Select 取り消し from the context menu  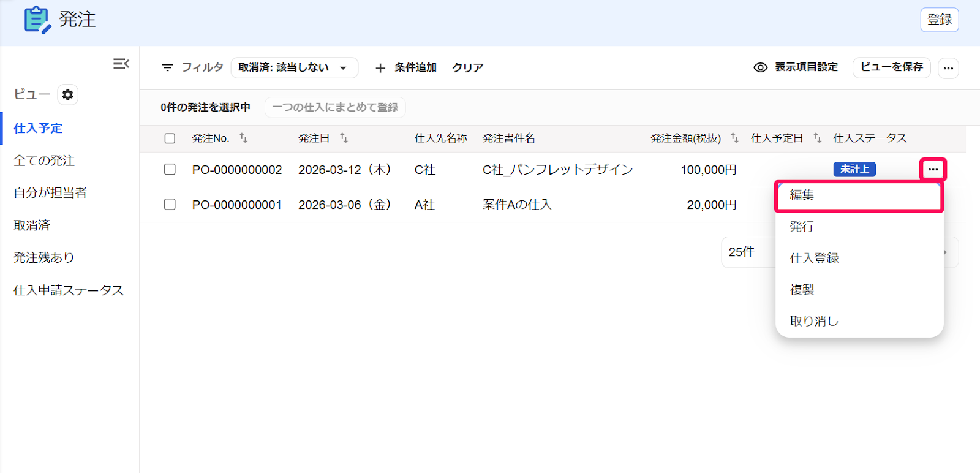pos(859,321)
